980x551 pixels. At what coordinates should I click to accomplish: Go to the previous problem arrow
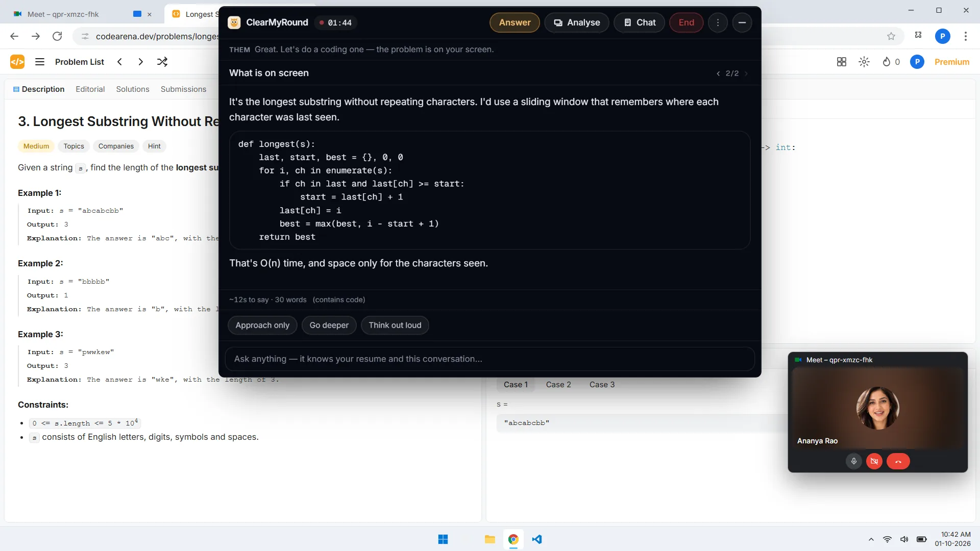pyautogui.click(x=119, y=62)
